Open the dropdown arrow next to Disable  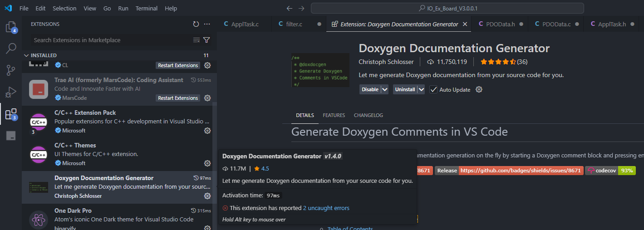[x=385, y=89]
